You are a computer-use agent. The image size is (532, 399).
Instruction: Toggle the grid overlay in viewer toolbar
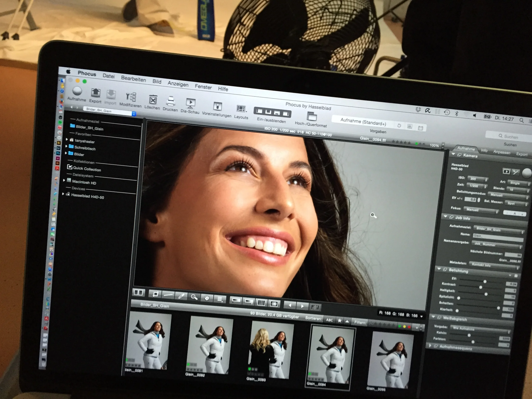(x=261, y=303)
